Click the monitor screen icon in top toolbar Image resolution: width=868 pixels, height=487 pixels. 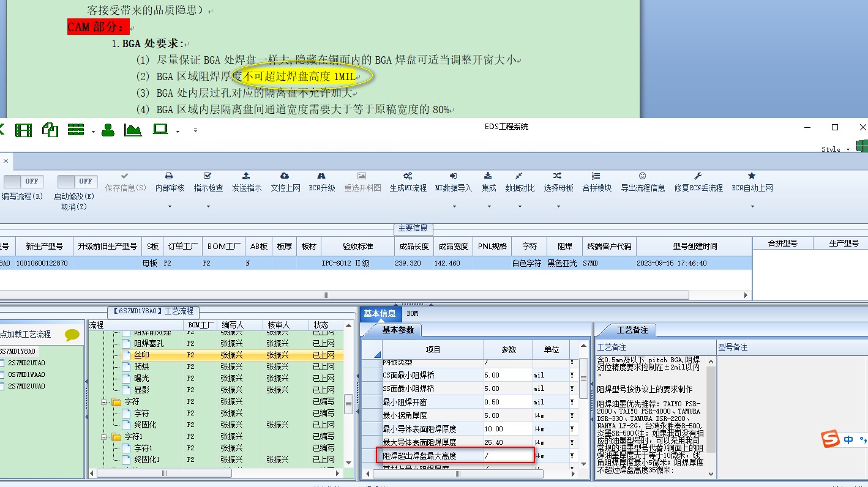pyautogui.click(x=160, y=129)
